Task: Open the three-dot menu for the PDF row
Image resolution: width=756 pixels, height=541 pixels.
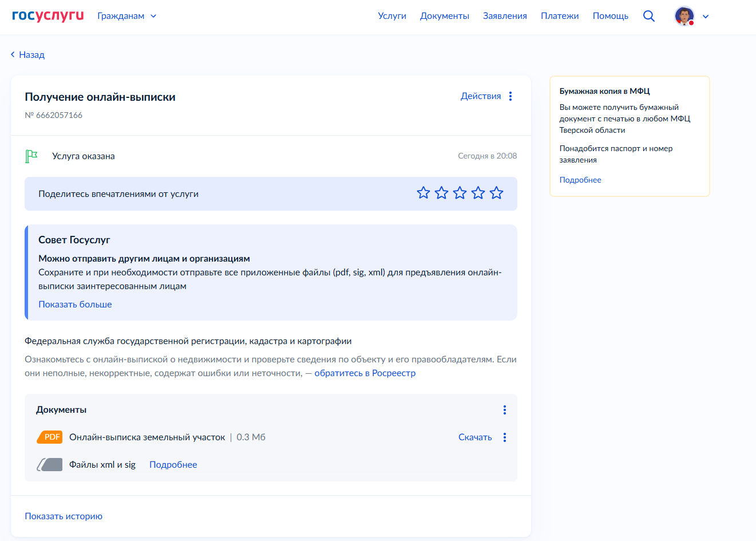Action: [x=505, y=437]
